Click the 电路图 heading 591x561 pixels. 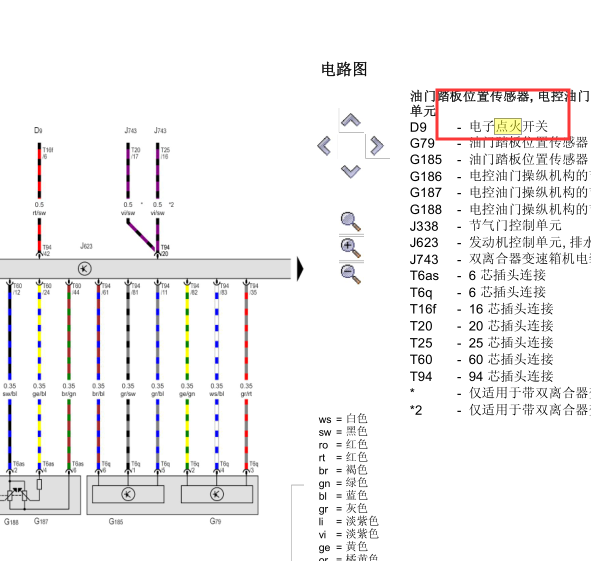344,69
